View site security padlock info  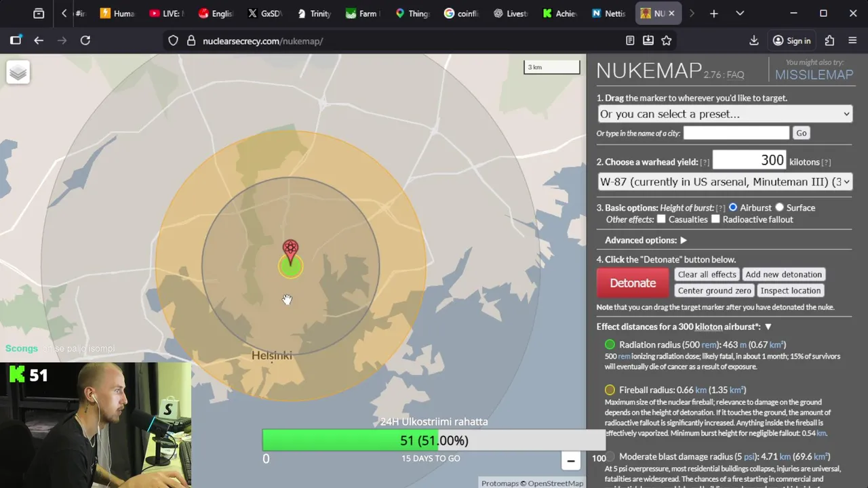click(x=191, y=41)
